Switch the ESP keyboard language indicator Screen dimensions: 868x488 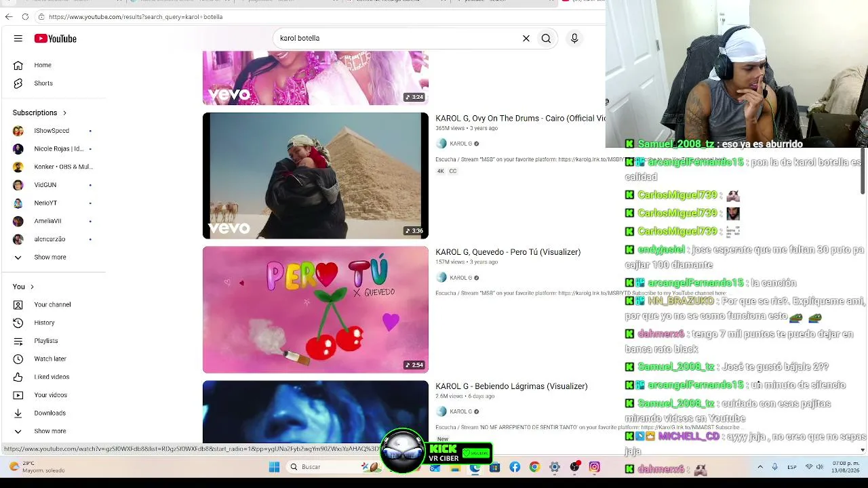click(792, 467)
